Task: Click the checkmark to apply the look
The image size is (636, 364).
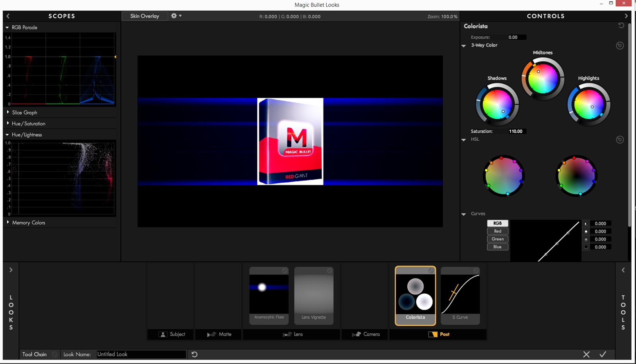Action: tap(603, 354)
